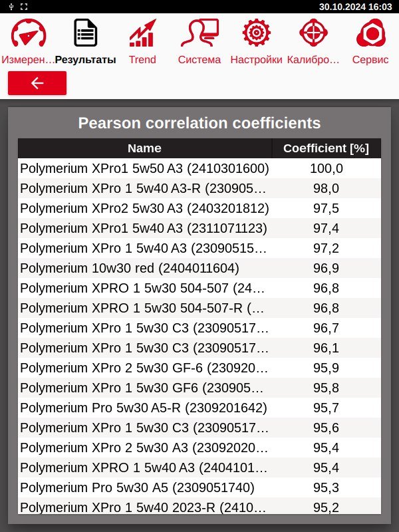Open the Trend chart icon

142,33
